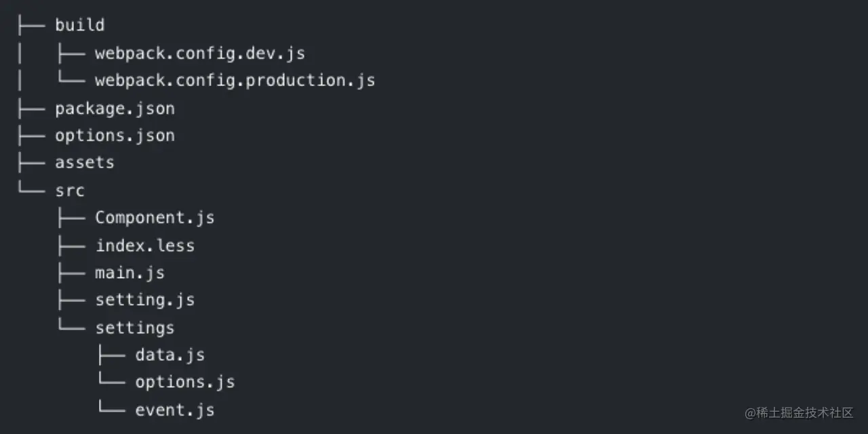868x434 pixels.
Task: Open webpack.config.production.js file entry
Action: tap(235, 81)
